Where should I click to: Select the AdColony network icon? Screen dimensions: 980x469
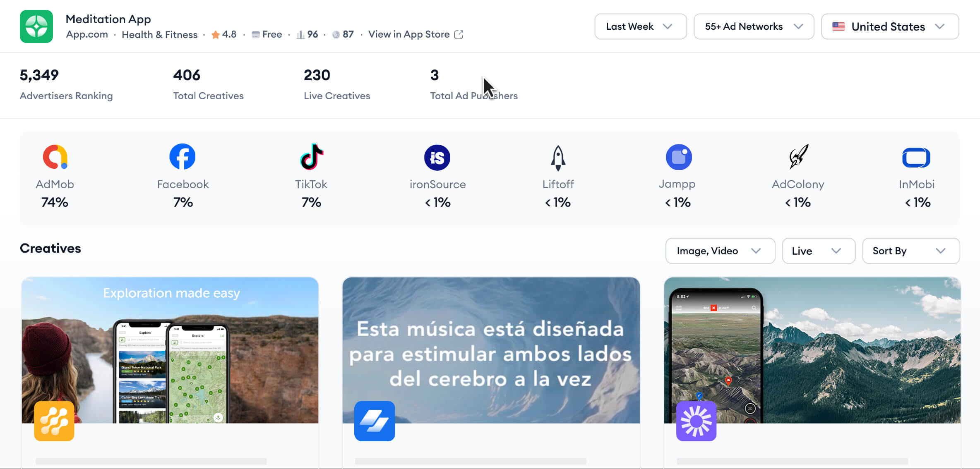coord(798,156)
